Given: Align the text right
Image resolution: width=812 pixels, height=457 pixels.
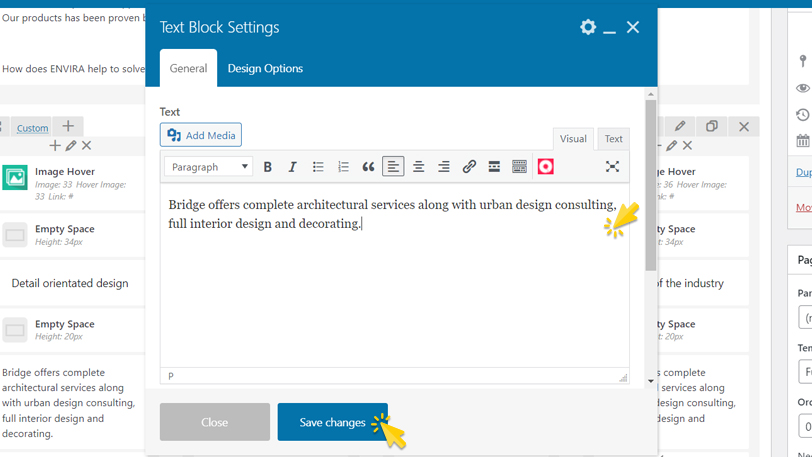Looking at the screenshot, I should pyautogui.click(x=444, y=167).
